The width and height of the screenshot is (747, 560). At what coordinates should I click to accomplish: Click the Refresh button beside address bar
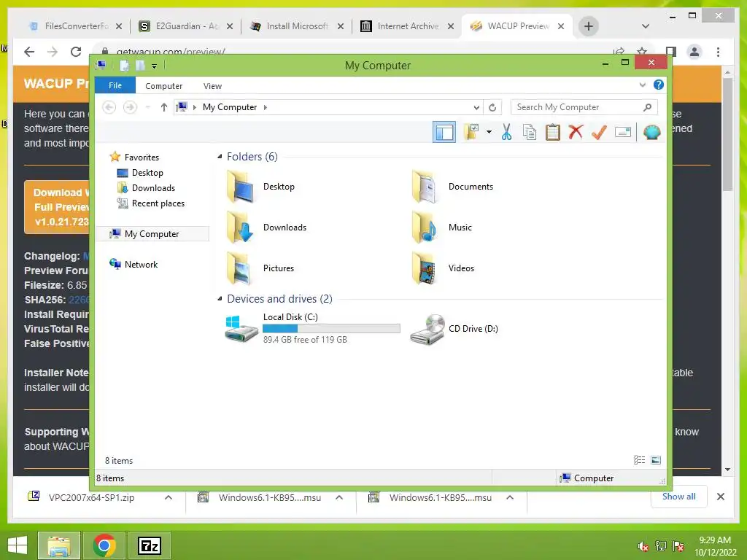click(x=492, y=107)
